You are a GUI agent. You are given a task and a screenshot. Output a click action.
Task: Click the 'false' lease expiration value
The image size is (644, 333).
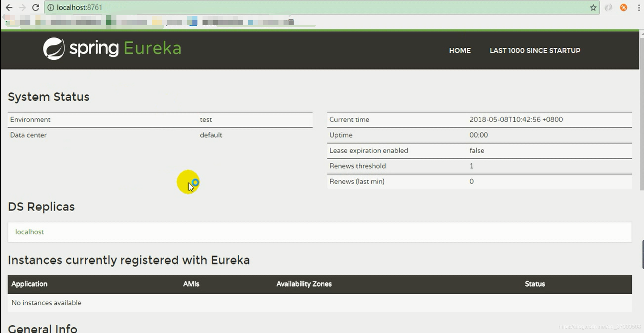(x=477, y=150)
